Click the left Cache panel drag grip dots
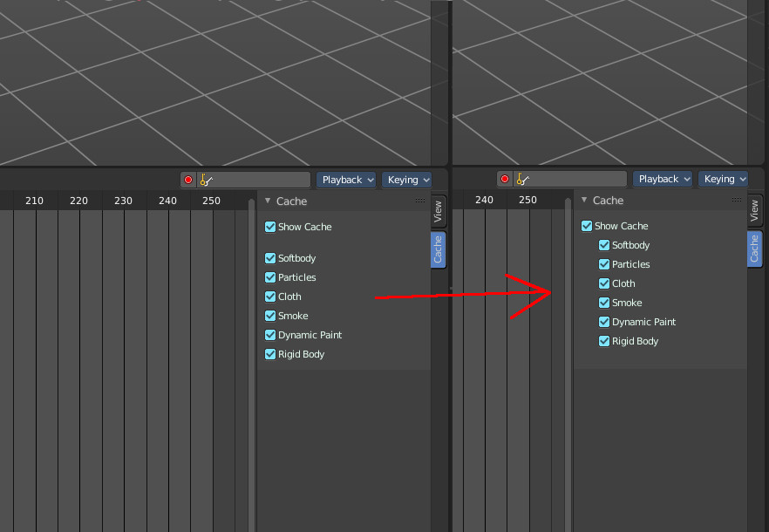Screen dimensions: 769x532 [420, 201]
